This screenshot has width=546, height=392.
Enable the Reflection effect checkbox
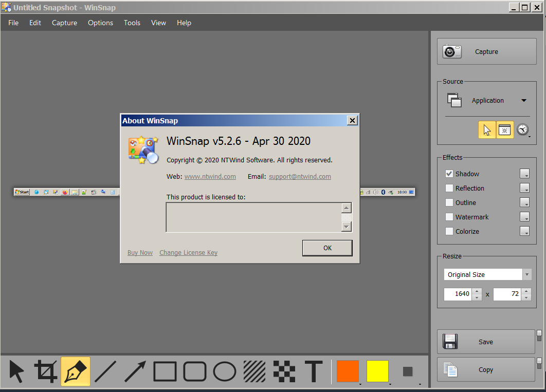click(x=449, y=188)
